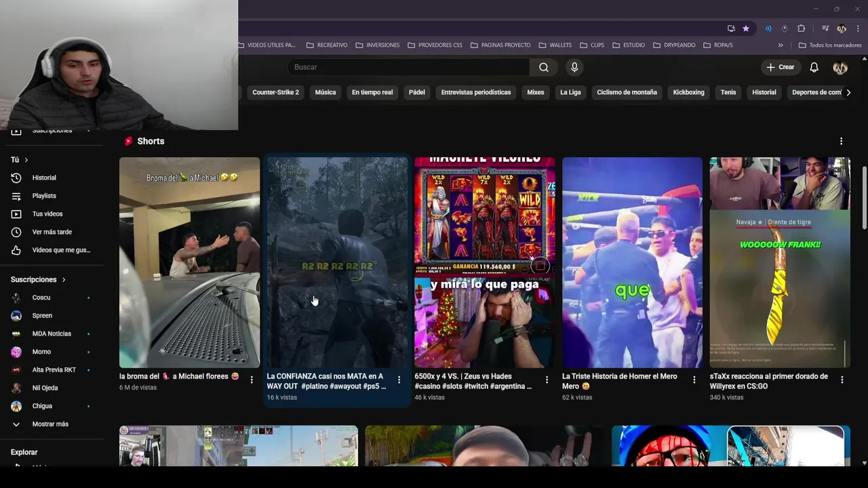Screen dimensions: 868x488
Task: Open options for Homer el Mero Mero short
Action: pyautogui.click(x=694, y=380)
